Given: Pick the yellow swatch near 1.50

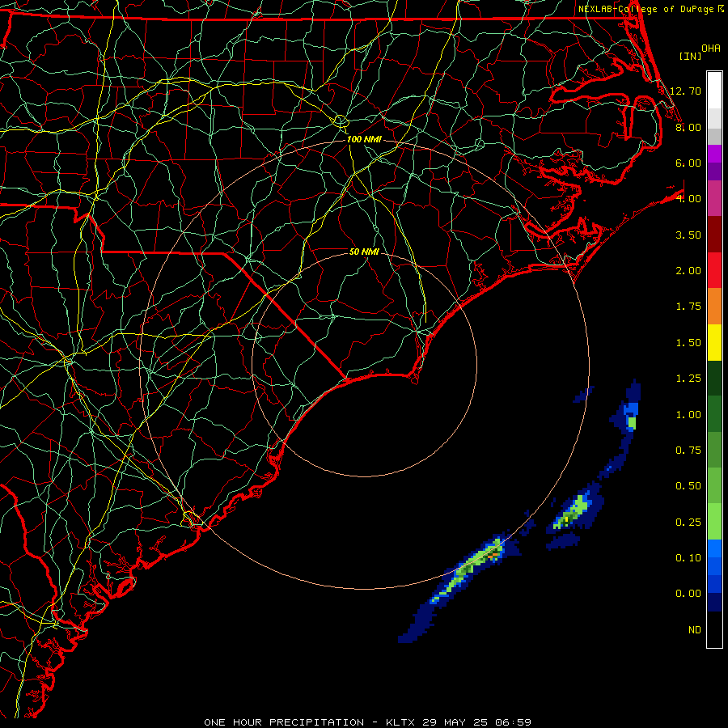Looking at the screenshot, I should coord(714,342).
